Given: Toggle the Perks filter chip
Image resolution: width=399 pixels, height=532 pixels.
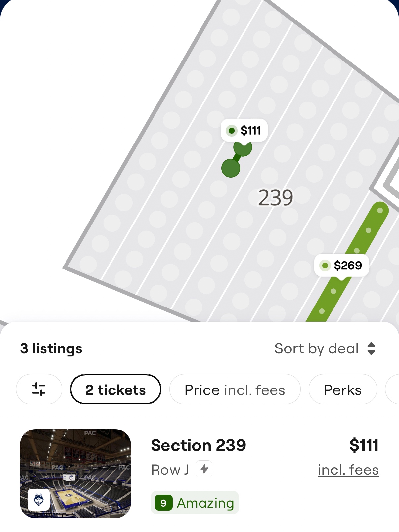Looking at the screenshot, I should tap(342, 389).
